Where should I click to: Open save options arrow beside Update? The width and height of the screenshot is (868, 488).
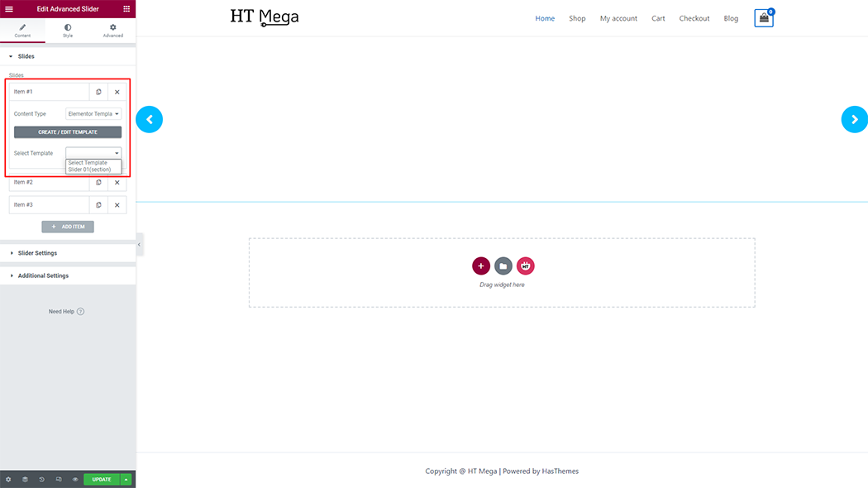point(126,480)
